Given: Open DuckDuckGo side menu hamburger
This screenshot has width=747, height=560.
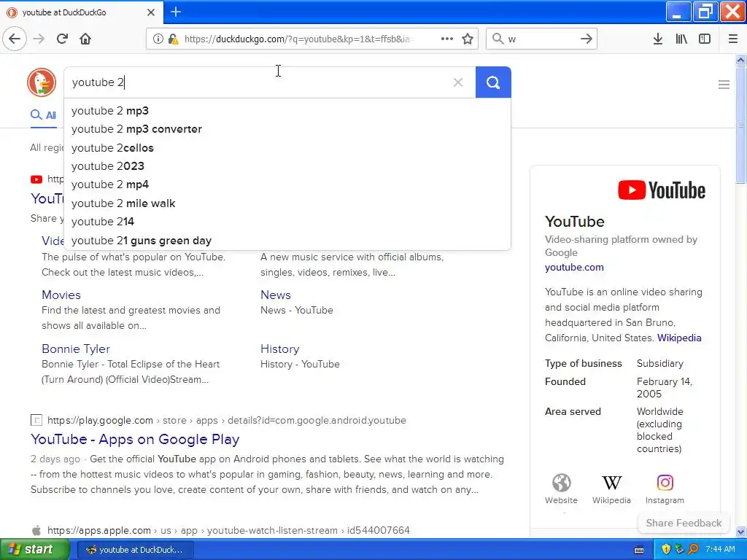Looking at the screenshot, I should (x=724, y=85).
